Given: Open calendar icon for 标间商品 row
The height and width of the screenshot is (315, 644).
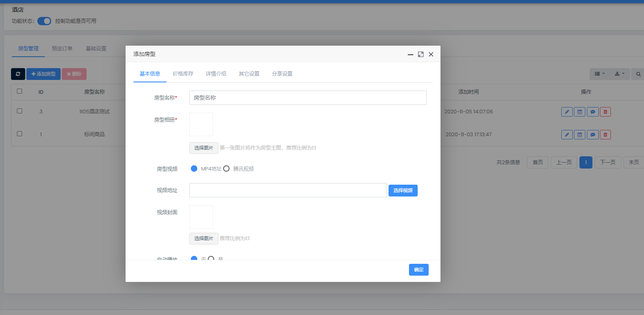Looking at the screenshot, I should [580, 135].
